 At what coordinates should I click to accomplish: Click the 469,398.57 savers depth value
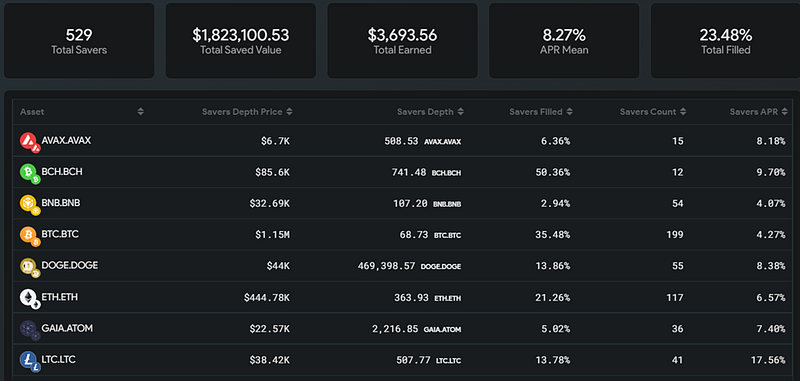point(386,266)
